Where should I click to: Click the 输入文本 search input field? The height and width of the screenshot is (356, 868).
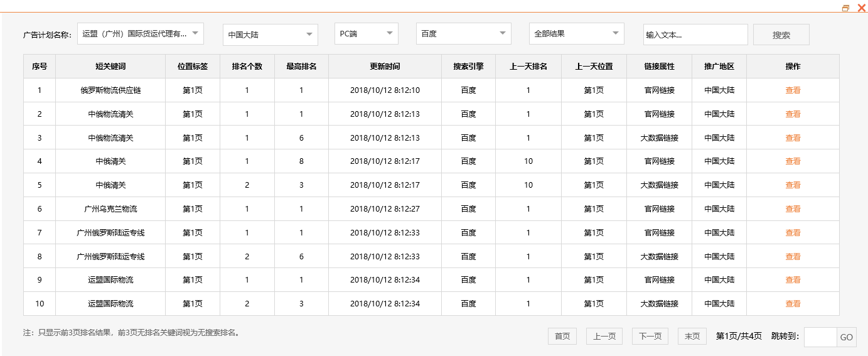[695, 35]
